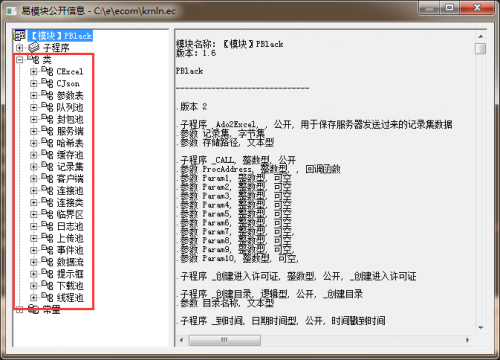
Task: Expand the 线程池 class node
Action: point(33,297)
